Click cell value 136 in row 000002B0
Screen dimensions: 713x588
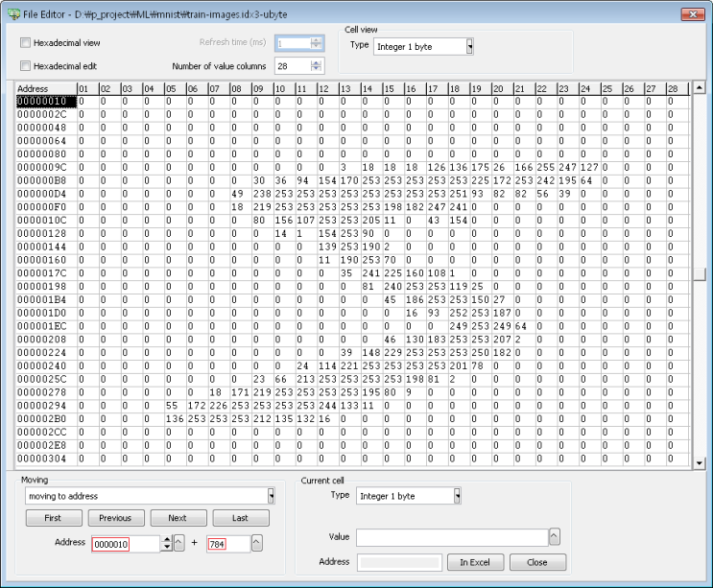[175, 418]
